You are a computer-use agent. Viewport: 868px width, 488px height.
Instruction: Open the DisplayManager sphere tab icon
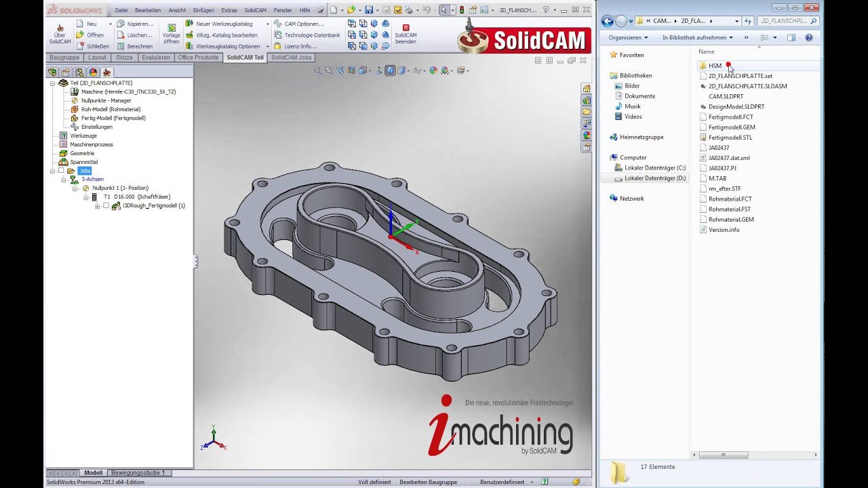coord(93,72)
